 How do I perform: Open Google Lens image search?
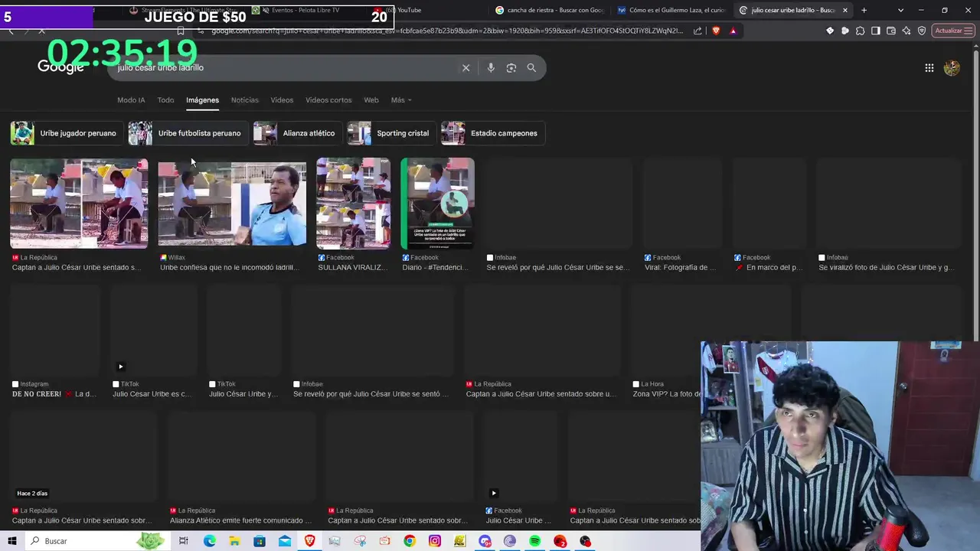511,67
